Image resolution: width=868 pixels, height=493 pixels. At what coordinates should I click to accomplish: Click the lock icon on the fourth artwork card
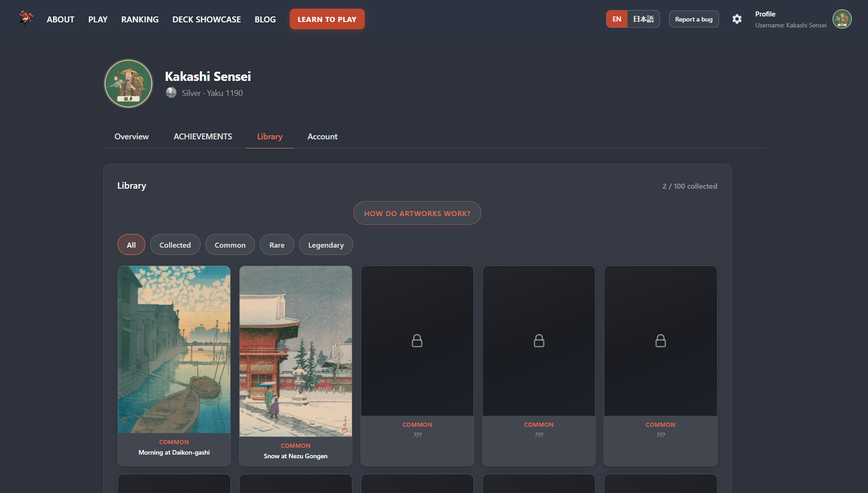point(539,341)
